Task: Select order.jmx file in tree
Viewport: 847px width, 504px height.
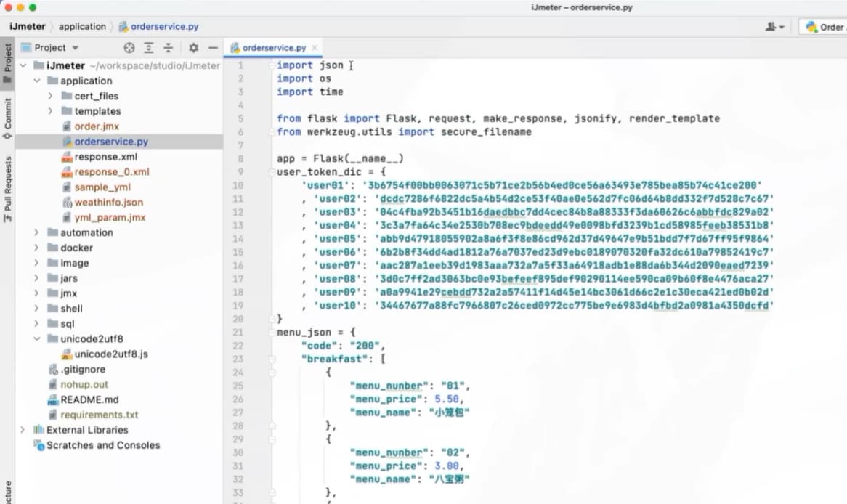Action: (97, 126)
